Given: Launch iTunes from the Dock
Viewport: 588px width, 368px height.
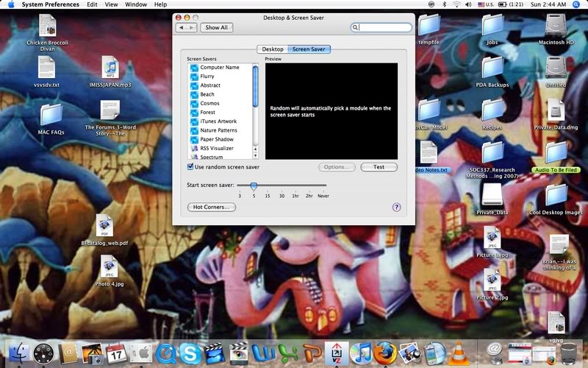Looking at the screenshot, I should 361,354.
